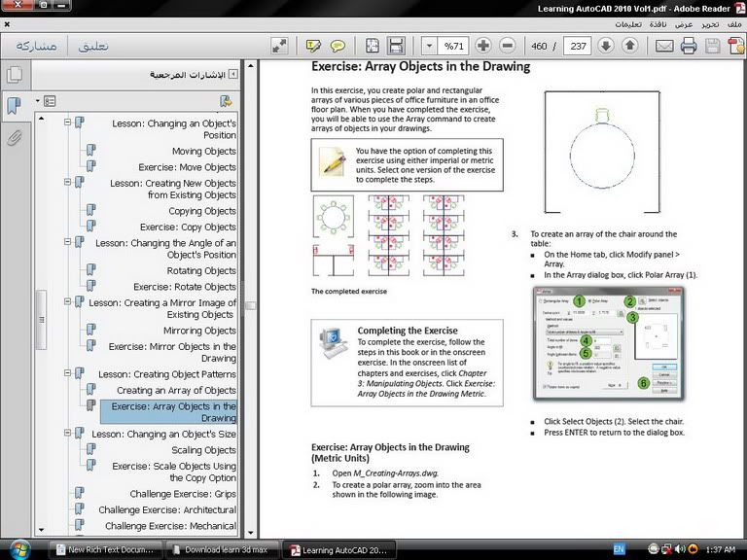Click document scrollbar down arrow
The image size is (747, 560).
click(x=251, y=534)
